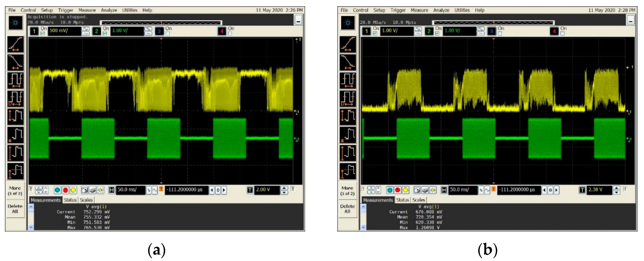
Task: Click fall time measurement icon in right scope (b)
Action: point(348,62)
